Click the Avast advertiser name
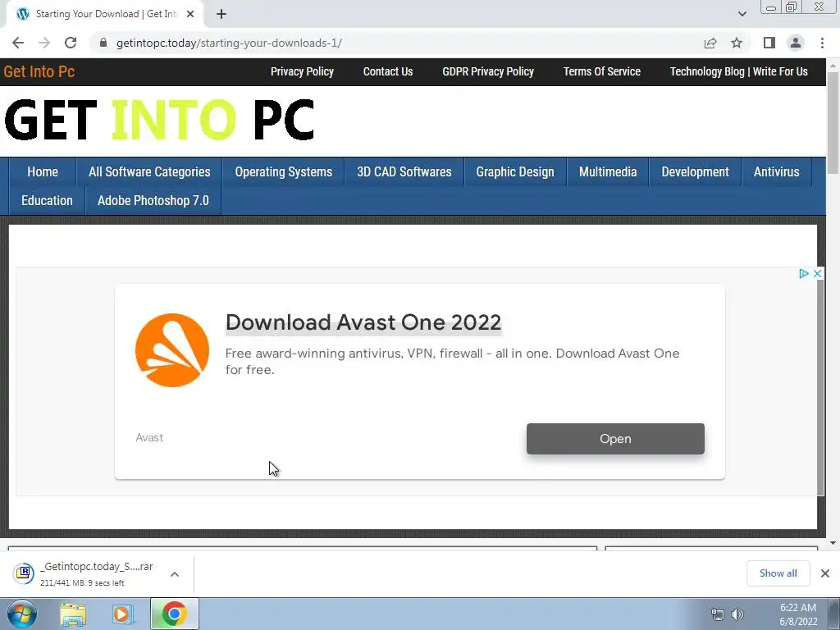 [x=149, y=438]
